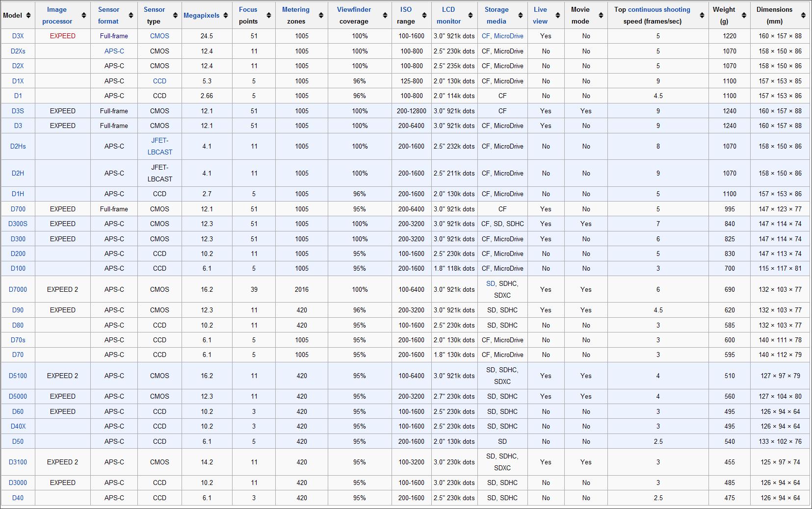
Task: Open the continuous shooting header link
Action: tap(659, 9)
